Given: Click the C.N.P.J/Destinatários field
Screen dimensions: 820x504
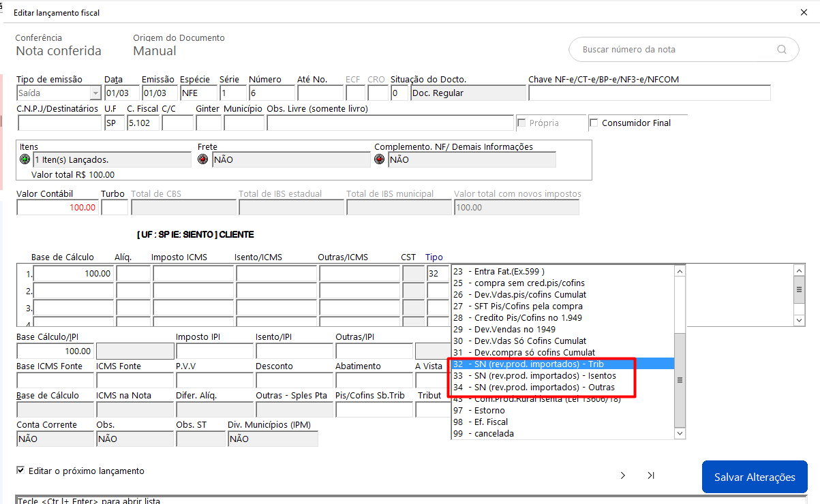Looking at the screenshot, I should coord(59,123).
